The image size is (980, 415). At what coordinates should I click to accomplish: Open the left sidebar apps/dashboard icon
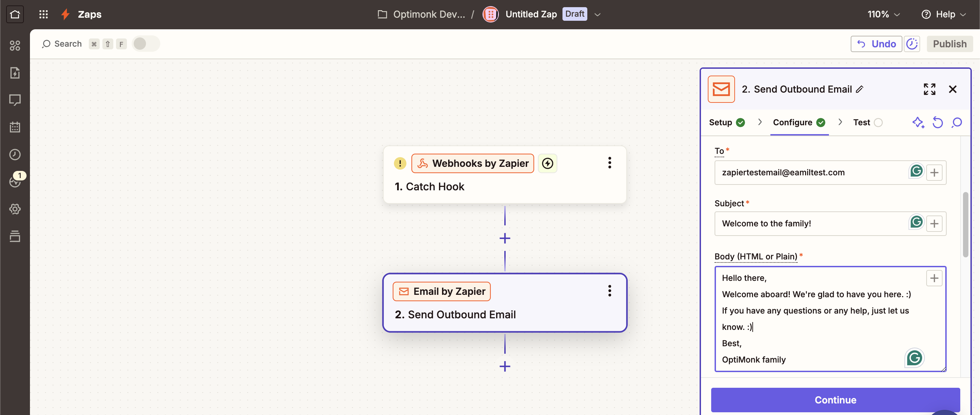(15, 46)
